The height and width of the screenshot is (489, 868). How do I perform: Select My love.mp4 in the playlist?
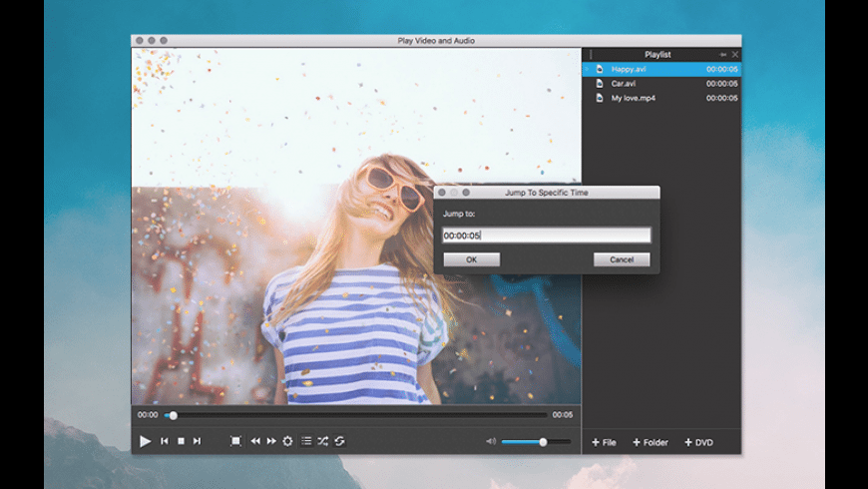pyautogui.click(x=661, y=98)
